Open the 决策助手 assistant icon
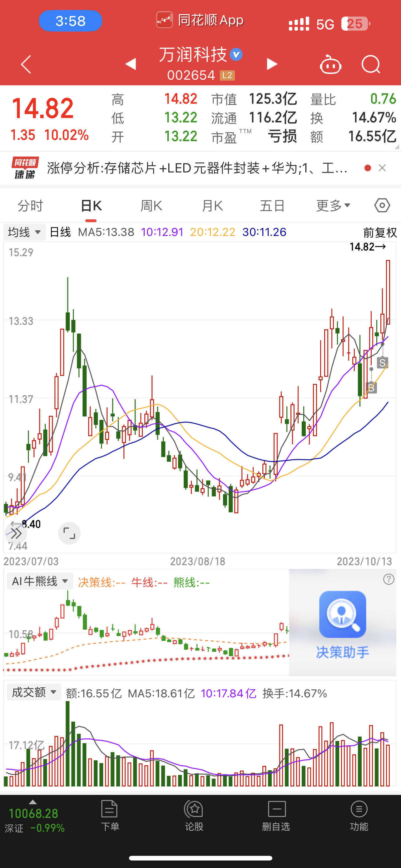Image resolution: width=401 pixels, height=868 pixels. tap(342, 615)
